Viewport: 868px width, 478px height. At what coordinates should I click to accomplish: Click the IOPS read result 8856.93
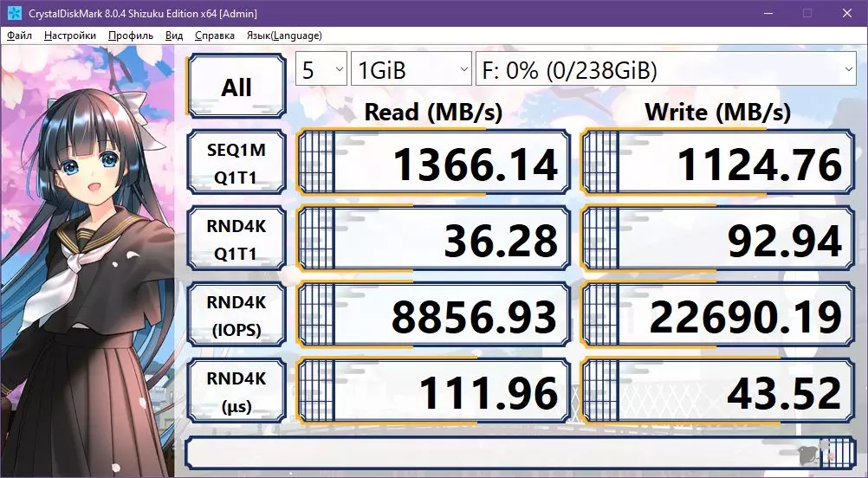434,315
